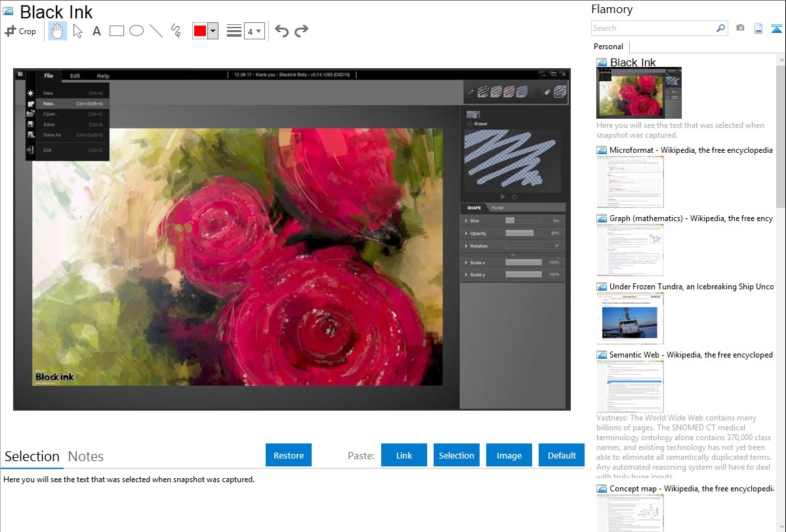
Task: Click the camera capture icon
Action: 740,28
